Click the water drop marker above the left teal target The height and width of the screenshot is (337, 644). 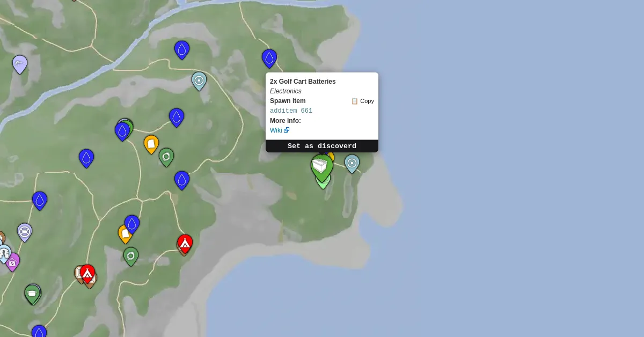point(182,49)
